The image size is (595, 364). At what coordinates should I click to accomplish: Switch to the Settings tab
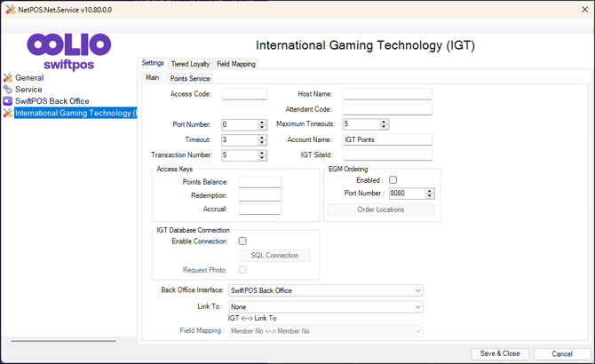(153, 63)
